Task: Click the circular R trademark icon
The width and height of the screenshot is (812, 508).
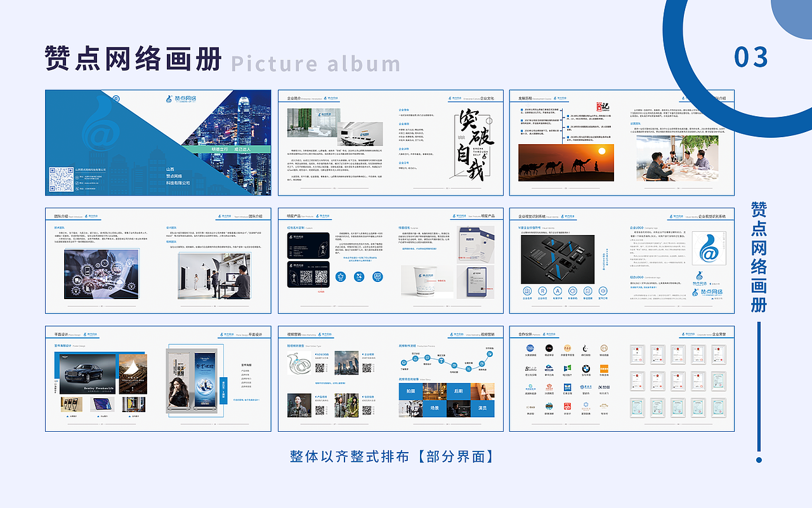Action: pos(543,291)
